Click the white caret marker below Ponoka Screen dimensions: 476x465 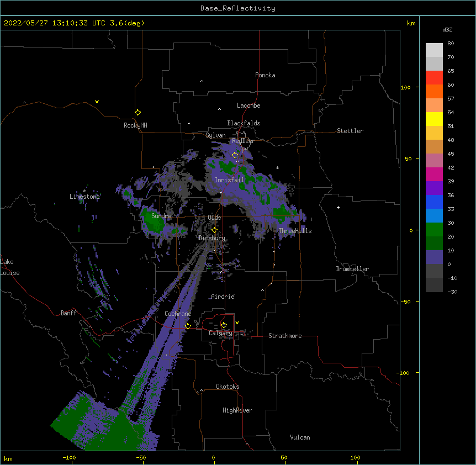202,81
